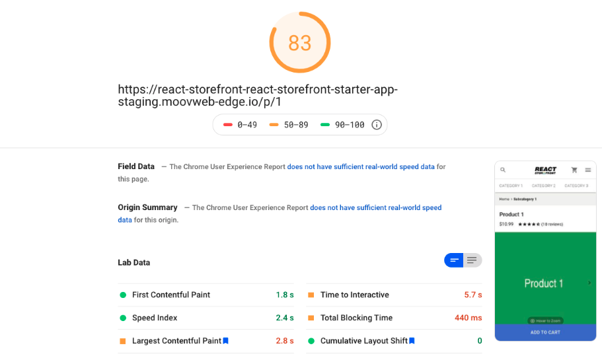Open the hamburger menu in the preview
Screen dimensions: 602x364
click(x=588, y=170)
